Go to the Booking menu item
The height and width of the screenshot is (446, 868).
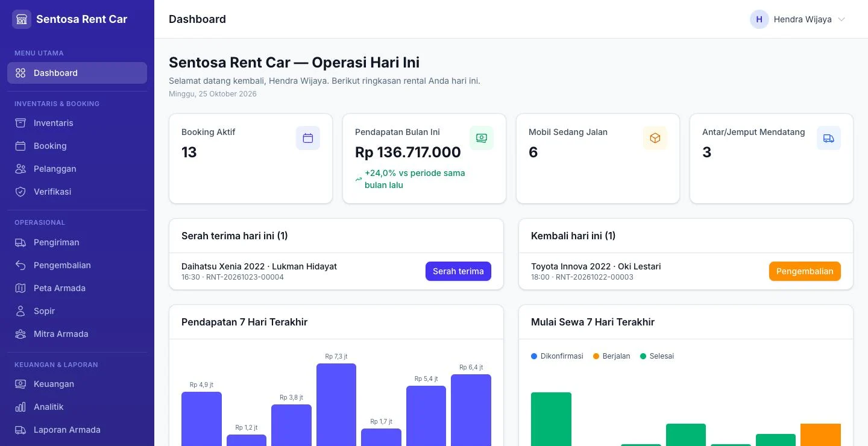[x=77, y=146]
